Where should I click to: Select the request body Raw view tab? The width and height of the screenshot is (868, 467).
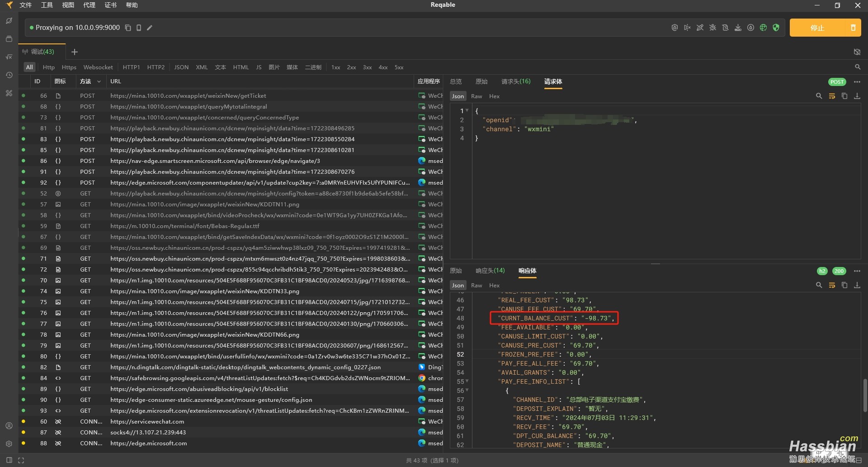(476, 96)
